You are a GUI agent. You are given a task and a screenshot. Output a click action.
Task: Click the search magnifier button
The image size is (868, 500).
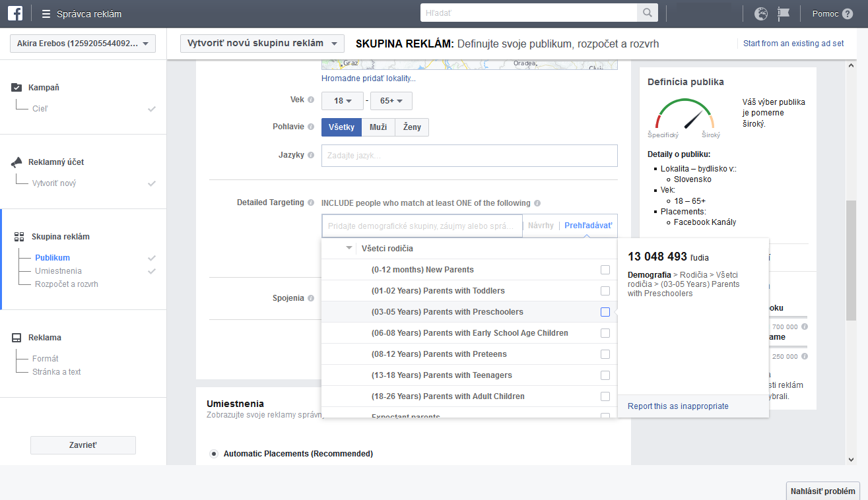[x=647, y=13]
